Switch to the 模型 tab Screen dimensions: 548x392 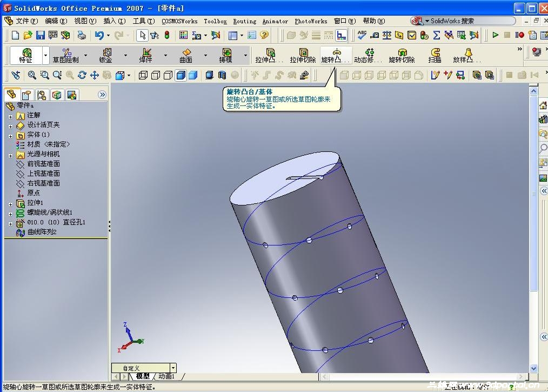(x=142, y=376)
